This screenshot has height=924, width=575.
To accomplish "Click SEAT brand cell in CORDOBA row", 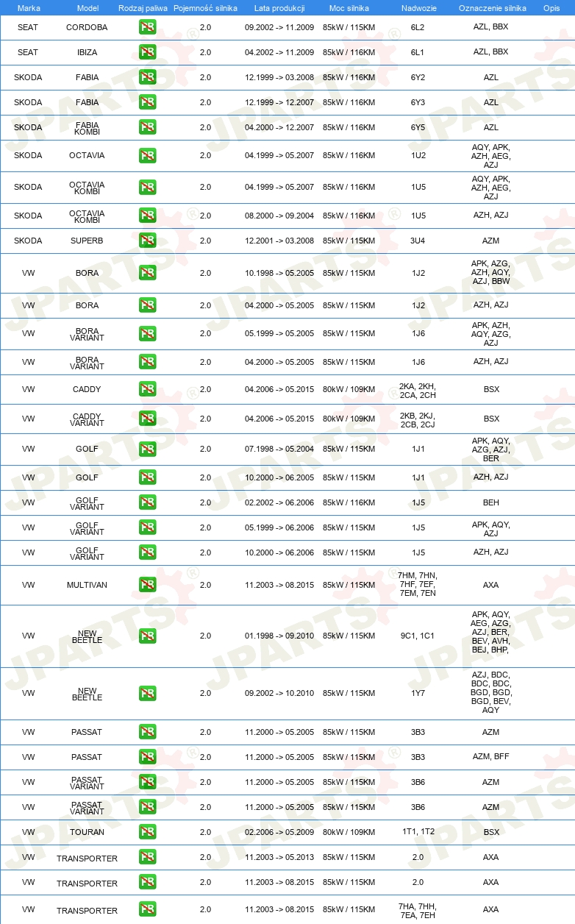I will coord(28,27).
